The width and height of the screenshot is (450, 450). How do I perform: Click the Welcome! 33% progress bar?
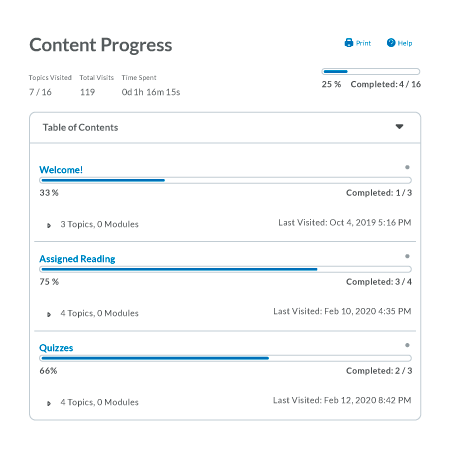coord(225,180)
